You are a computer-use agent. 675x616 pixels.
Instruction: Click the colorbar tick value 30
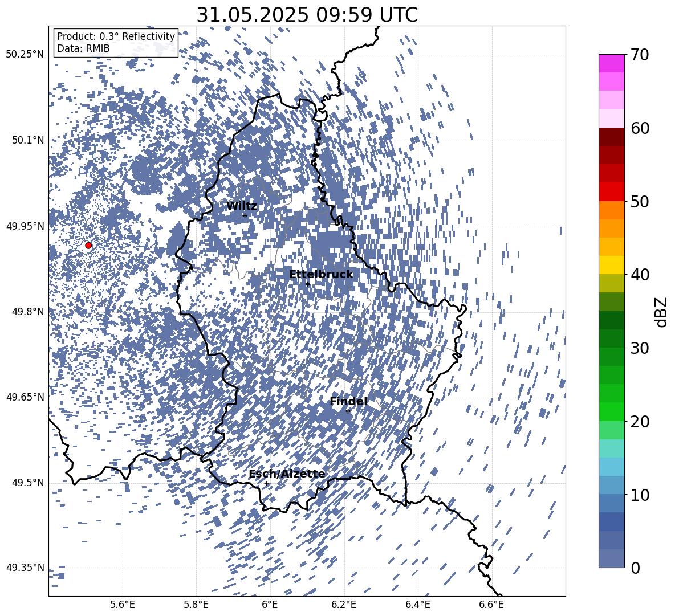pyautogui.click(x=640, y=348)
